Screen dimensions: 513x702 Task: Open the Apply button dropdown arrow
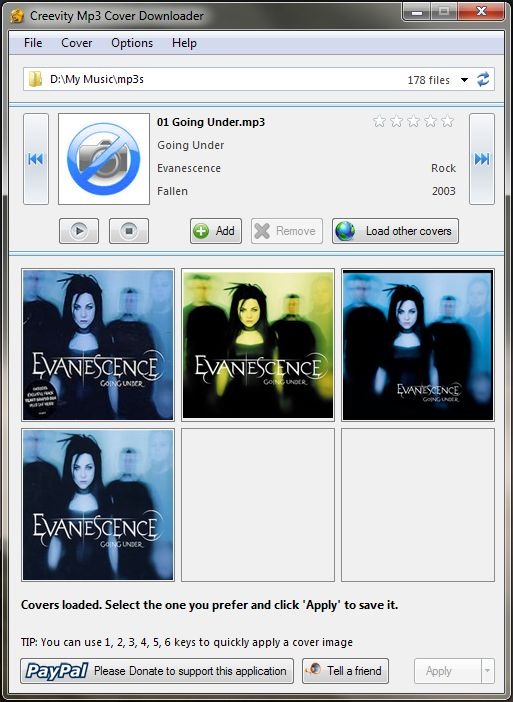pyautogui.click(x=488, y=671)
